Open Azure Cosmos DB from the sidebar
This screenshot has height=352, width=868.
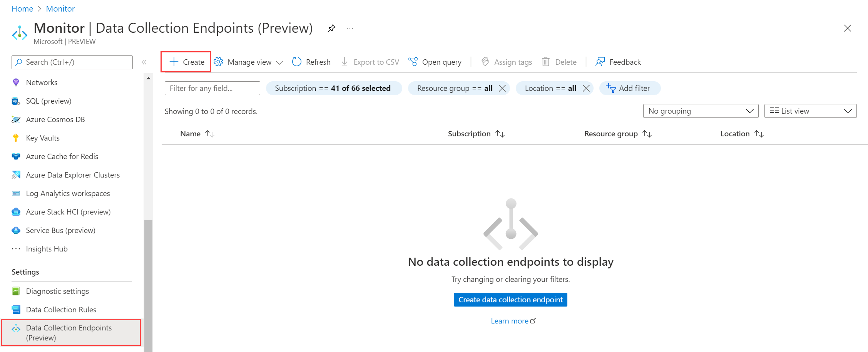pyautogui.click(x=55, y=119)
